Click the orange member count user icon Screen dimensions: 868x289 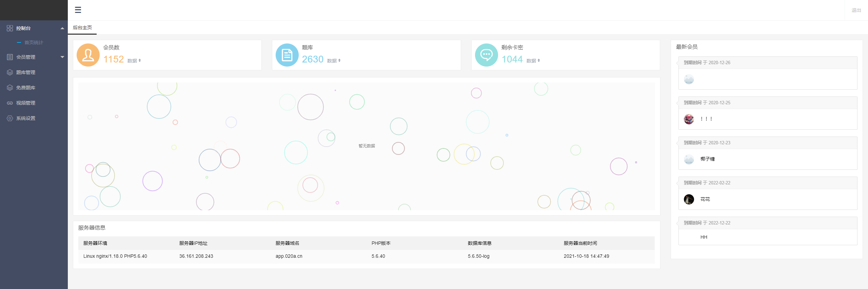click(x=88, y=55)
